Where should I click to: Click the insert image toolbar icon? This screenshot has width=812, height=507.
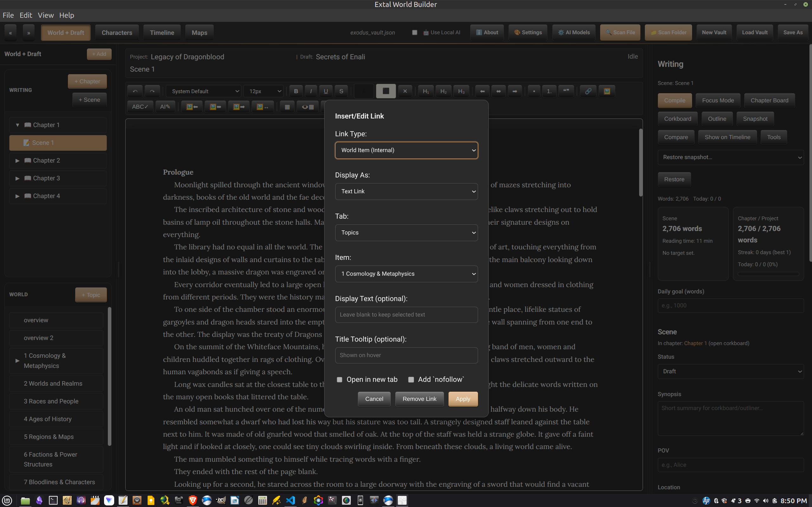[607, 91]
